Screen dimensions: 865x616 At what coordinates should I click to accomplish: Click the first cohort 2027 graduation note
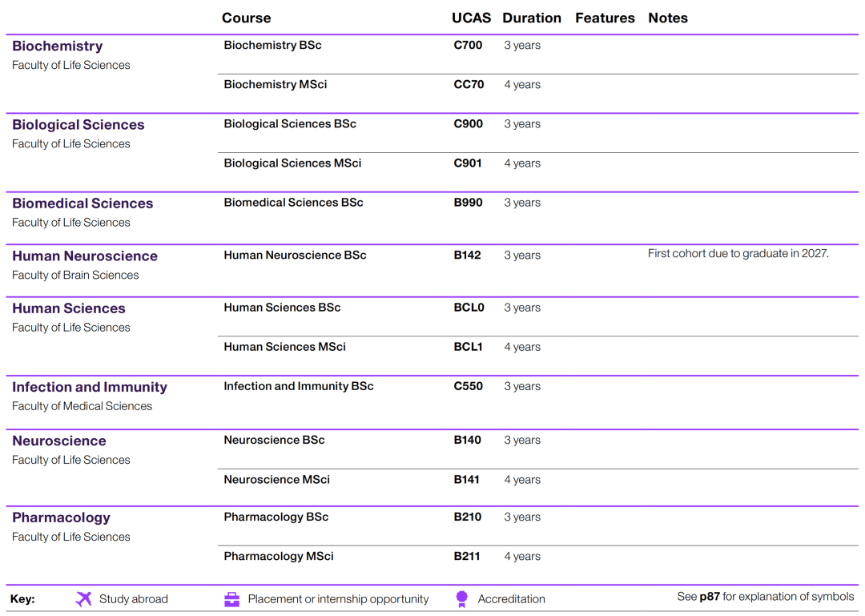coord(738,254)
